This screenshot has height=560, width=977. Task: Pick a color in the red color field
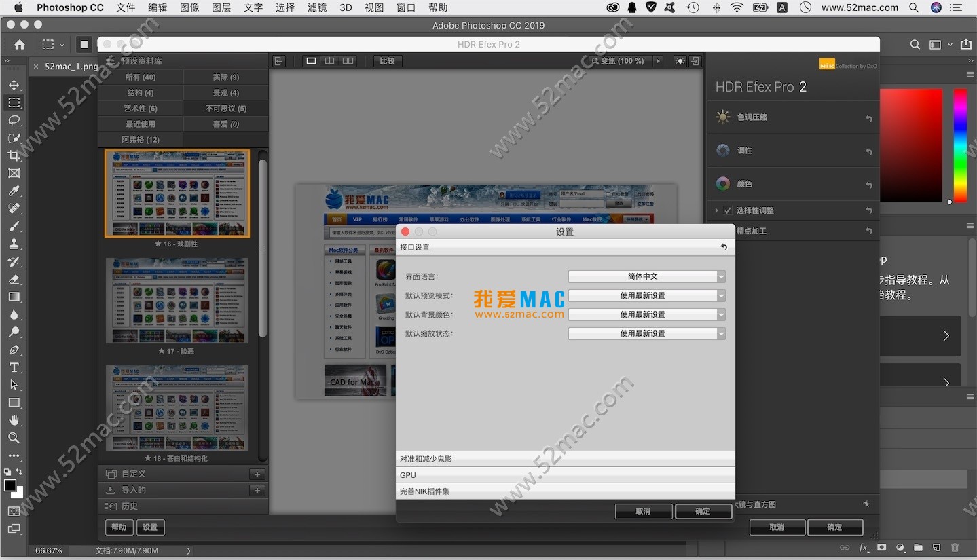pyautogui.click(x=911, y=145)
